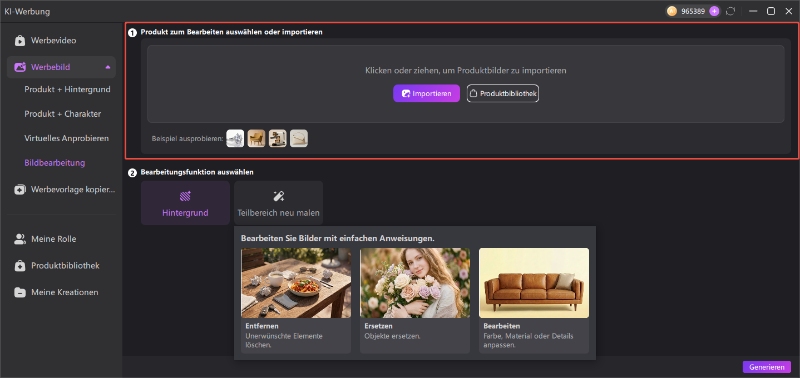Select Bildbearbeitung submenu item

pyautogui.click(x=55, y=163)
